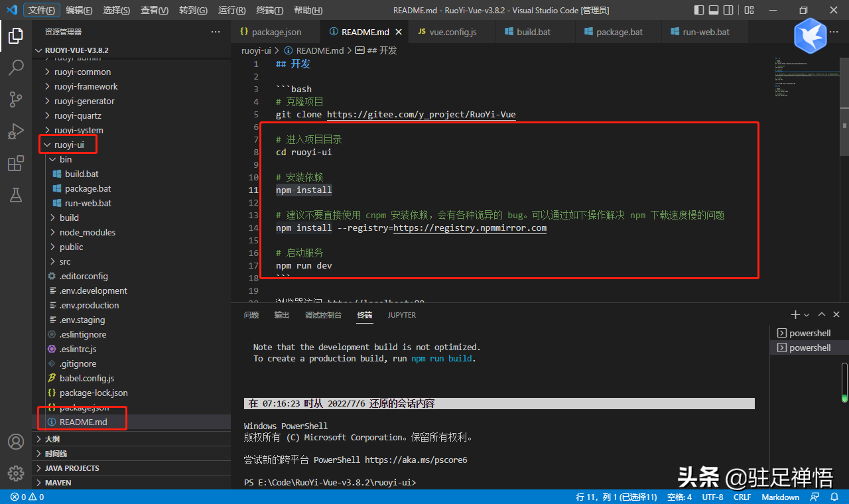This screenshot has height=504, width=849.
Task: Switch to the package.json editor tab
Action: 276,32
